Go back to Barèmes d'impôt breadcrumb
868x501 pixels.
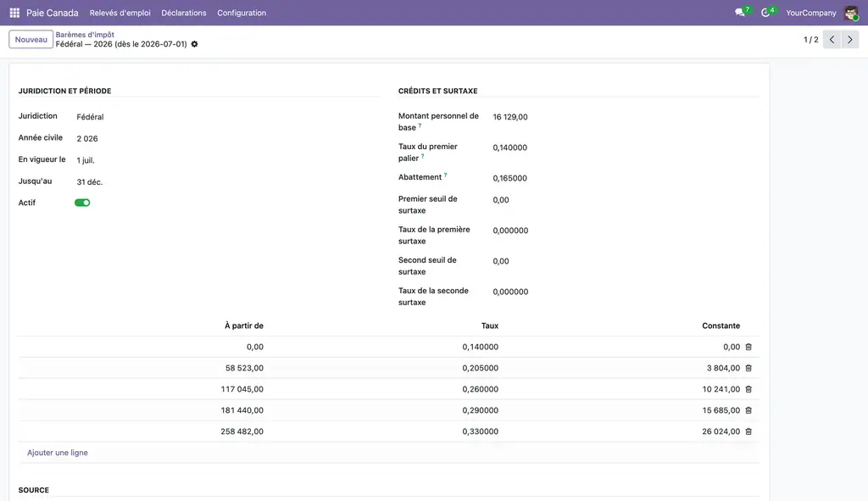(x=85, y=34)
